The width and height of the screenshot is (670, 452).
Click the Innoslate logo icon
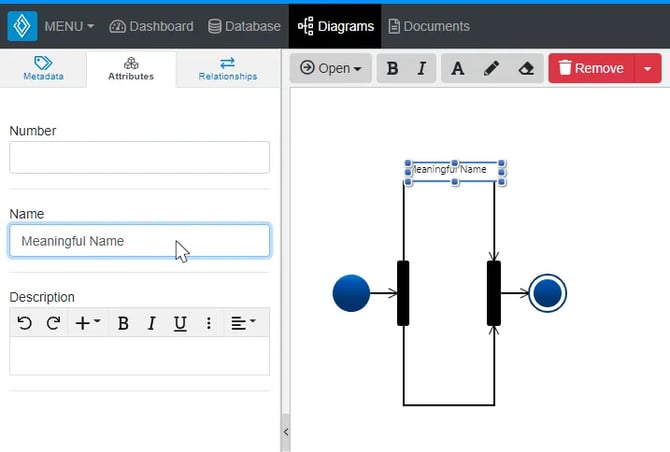click(22, 26)
